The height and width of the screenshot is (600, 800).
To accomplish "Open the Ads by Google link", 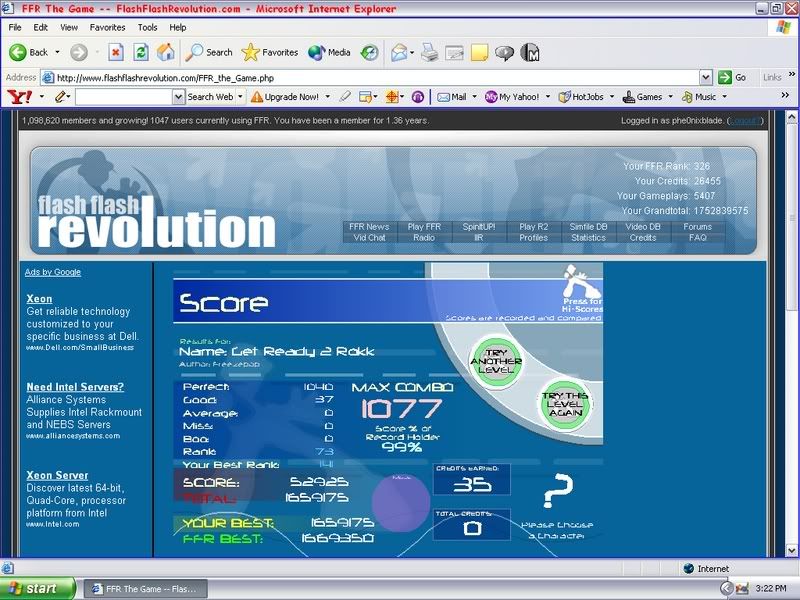I will (x=53, y=272).
